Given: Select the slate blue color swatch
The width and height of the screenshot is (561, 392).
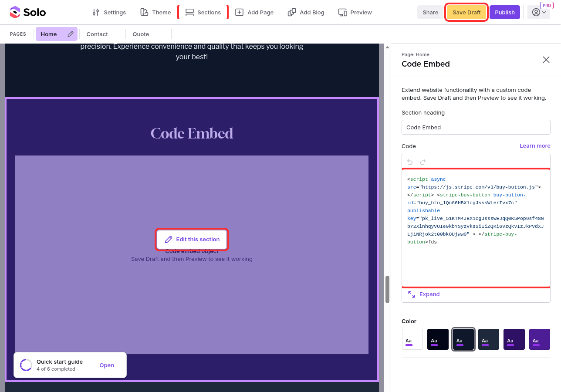Looking at the screenshot, I should click(x=489, y=339).
